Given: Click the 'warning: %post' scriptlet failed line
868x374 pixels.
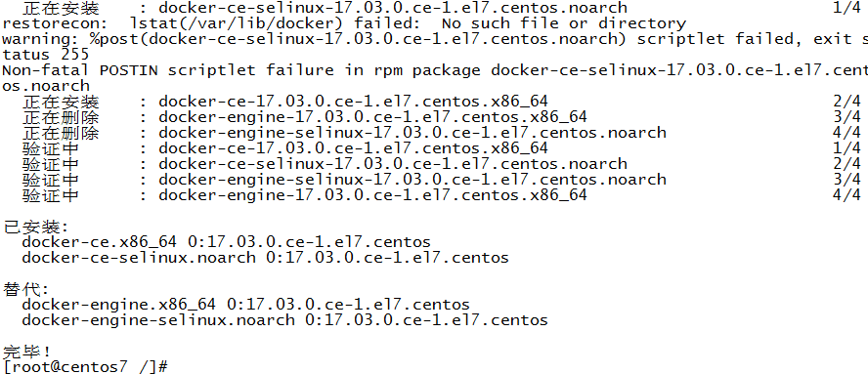Looking at the screenshot, I should pyautogui.click(x=435, y=39).
